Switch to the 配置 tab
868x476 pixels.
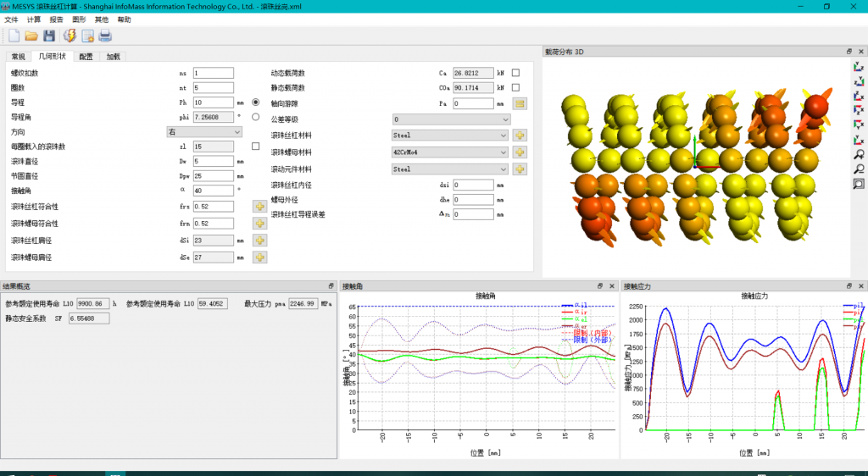point(86,57)
